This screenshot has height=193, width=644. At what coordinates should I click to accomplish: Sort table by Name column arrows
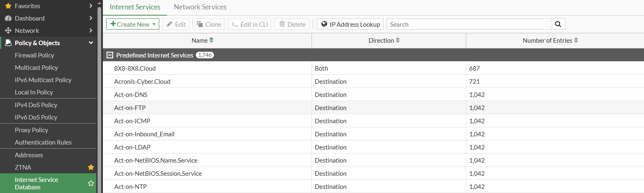click(x=212, y=40)
